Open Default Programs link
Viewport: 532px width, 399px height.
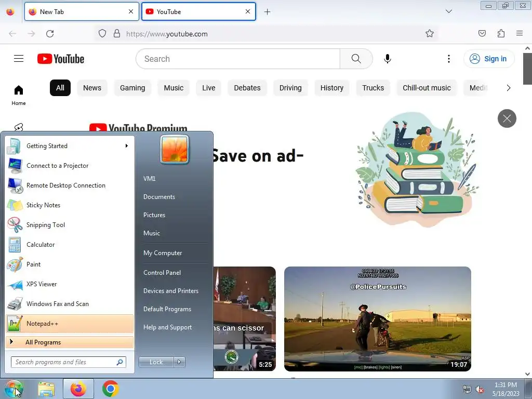pyautogui.click(x=167, y=309)
